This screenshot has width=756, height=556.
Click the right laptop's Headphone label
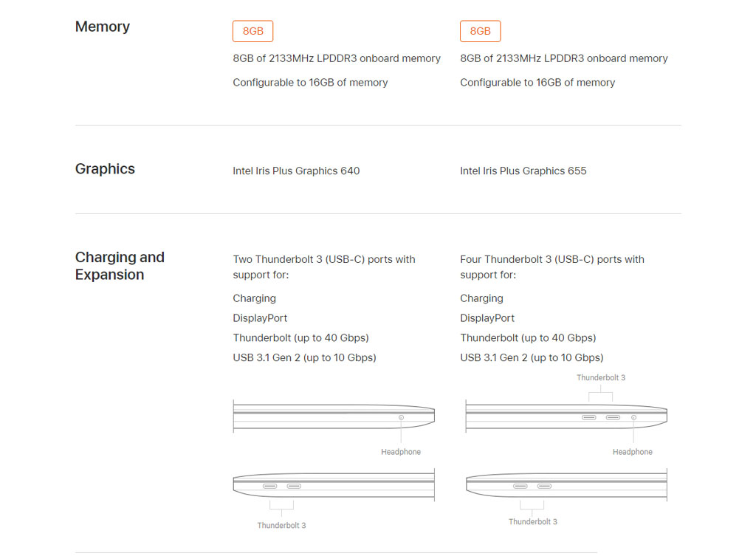[x=633, y=452]
